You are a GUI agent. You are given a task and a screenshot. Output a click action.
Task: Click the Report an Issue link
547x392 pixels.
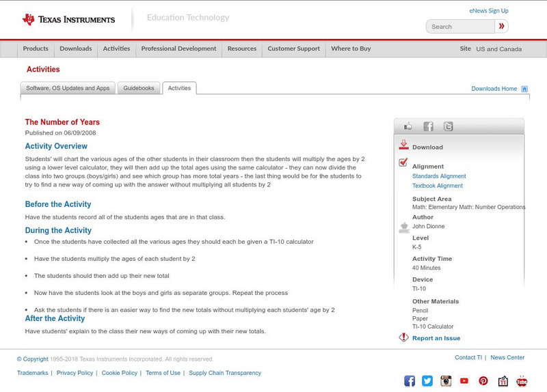point(436,338)
